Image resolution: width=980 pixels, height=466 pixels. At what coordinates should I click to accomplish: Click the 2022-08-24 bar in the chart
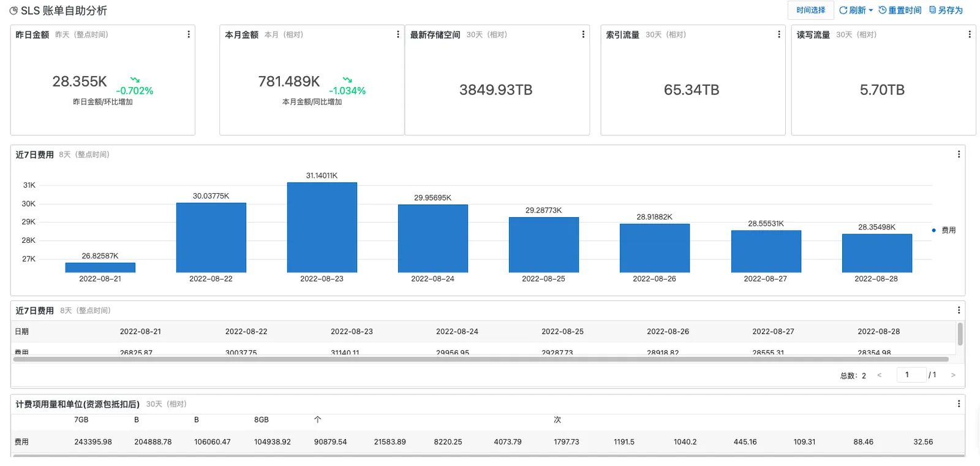(x=433, y=239)
